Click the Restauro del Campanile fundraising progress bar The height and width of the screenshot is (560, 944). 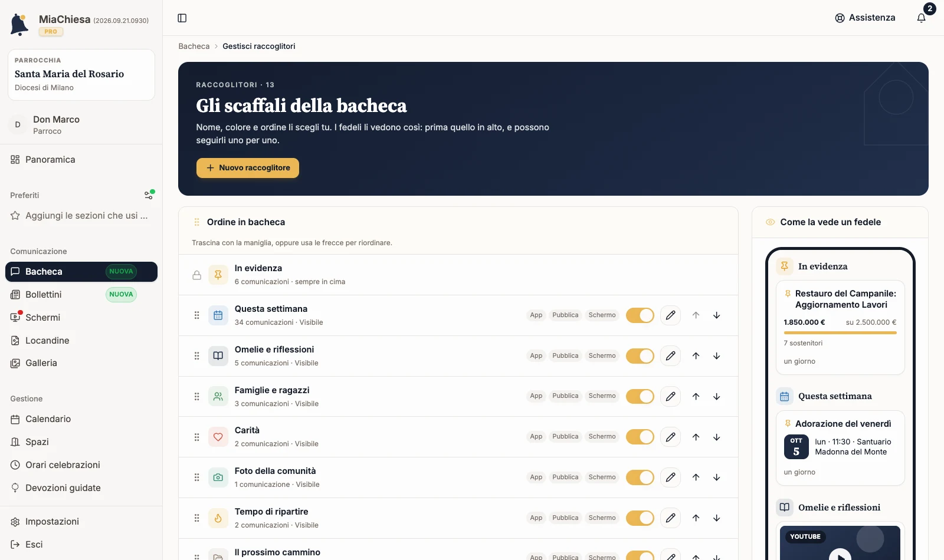click(x=840, y=333)
